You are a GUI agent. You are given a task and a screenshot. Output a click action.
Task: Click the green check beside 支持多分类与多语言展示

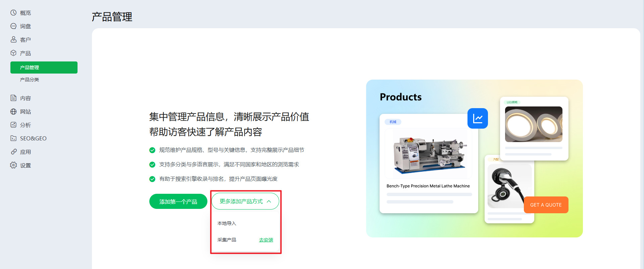tap(152, 165)
